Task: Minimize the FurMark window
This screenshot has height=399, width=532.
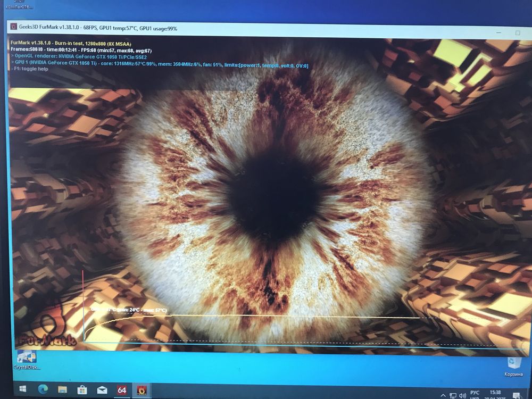Action: pos(499,32)
